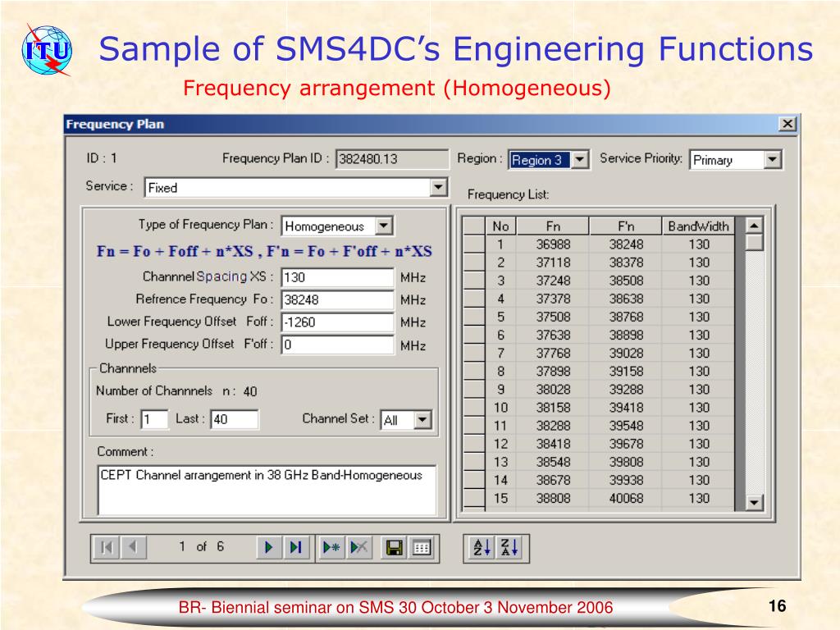This screenshot has width=840, height=630.
Task: Click Fn value 36988
Action: (x=553, y=244)
